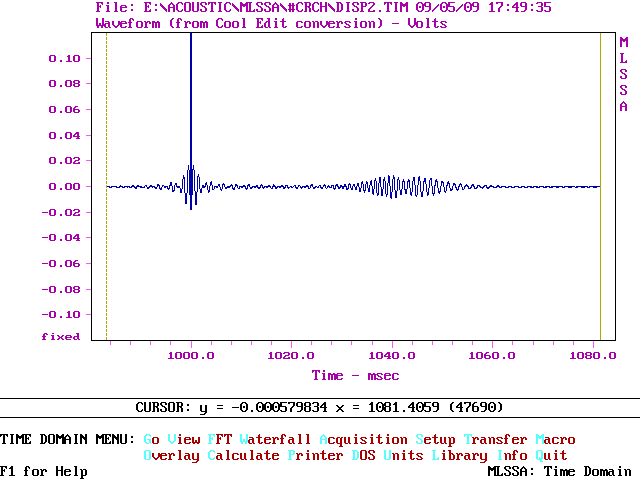640x480 pixels.
Task: Open the DOS menu item
Action: tap(363, 455)
